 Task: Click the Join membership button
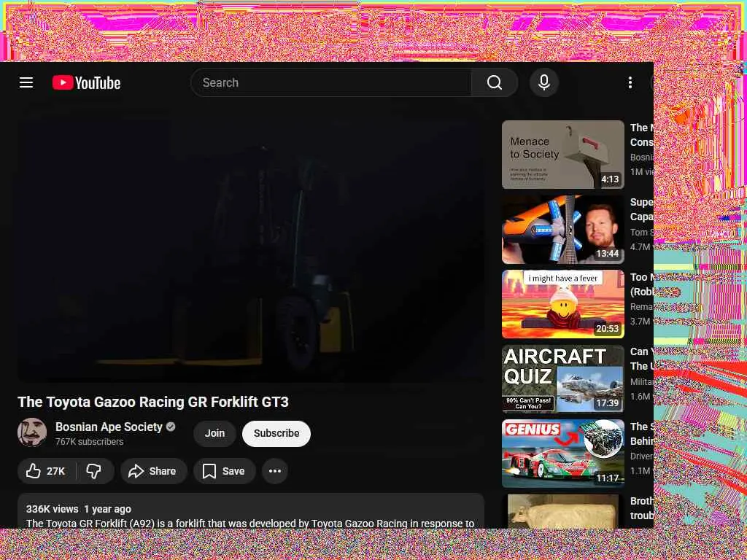coord(214,433)
